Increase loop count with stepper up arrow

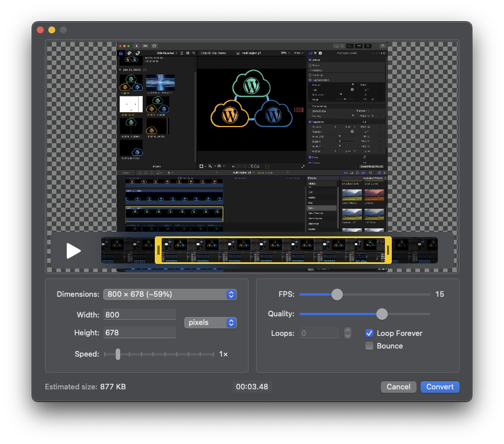(x=348, y=330)
